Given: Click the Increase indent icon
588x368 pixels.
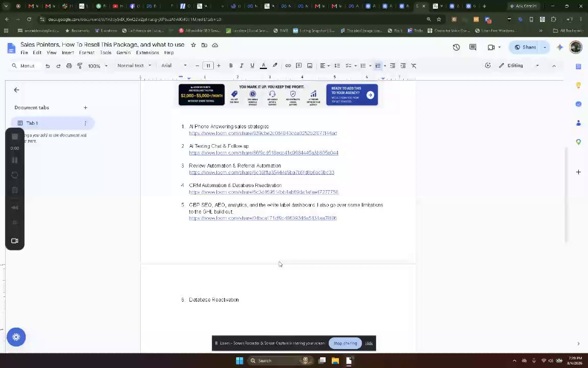Looking at the screenshot, I should pyautogui.click(x=403, y=66).
